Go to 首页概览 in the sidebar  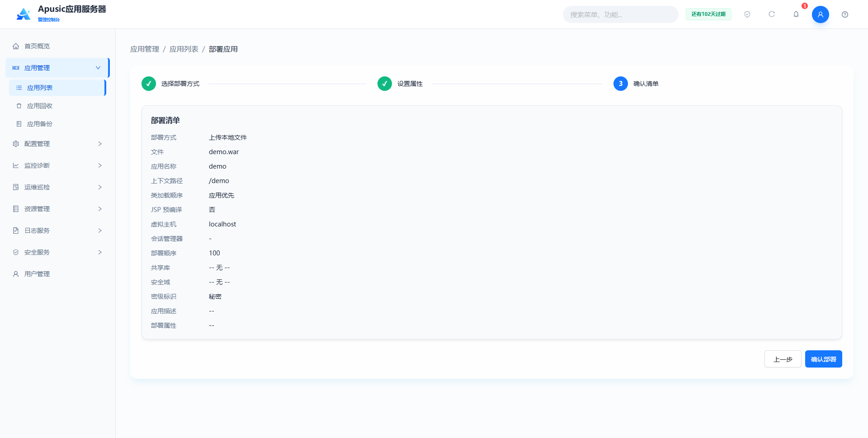pos(57,46)
